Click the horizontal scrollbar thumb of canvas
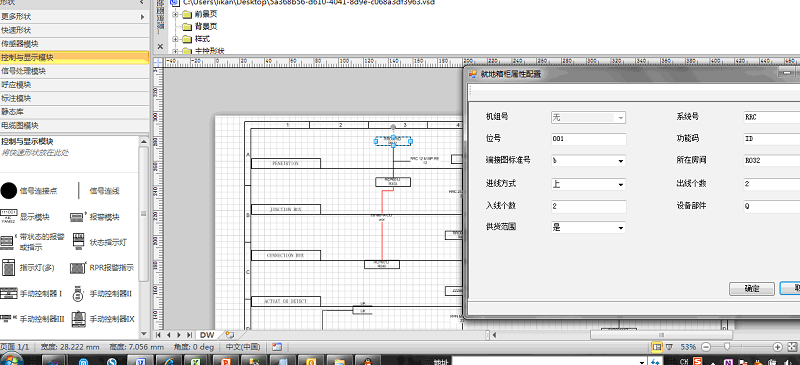The height and width of the screenshot is (365, 800). 661,335
